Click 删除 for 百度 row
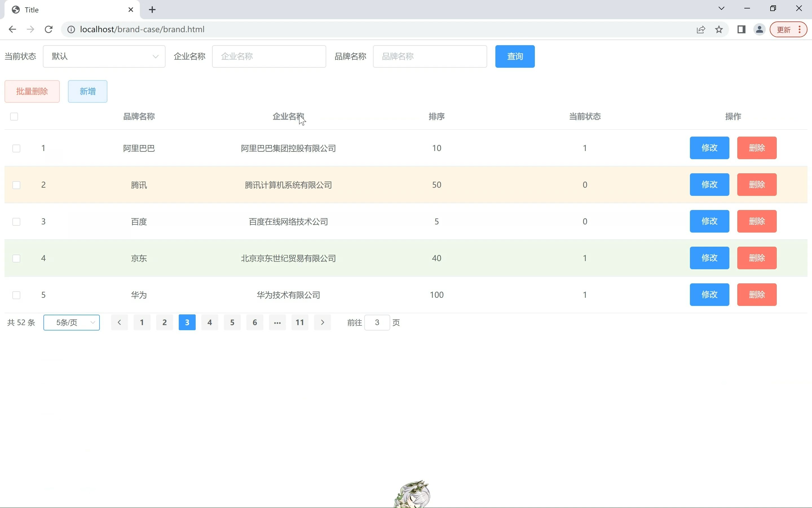This screenshot has width=812, height=508. click(x=757, y=221)
